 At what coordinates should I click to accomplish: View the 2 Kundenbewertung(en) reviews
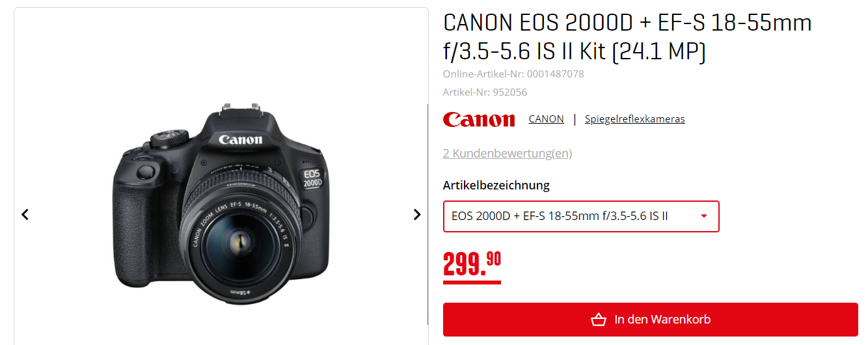tap(508, 154)
